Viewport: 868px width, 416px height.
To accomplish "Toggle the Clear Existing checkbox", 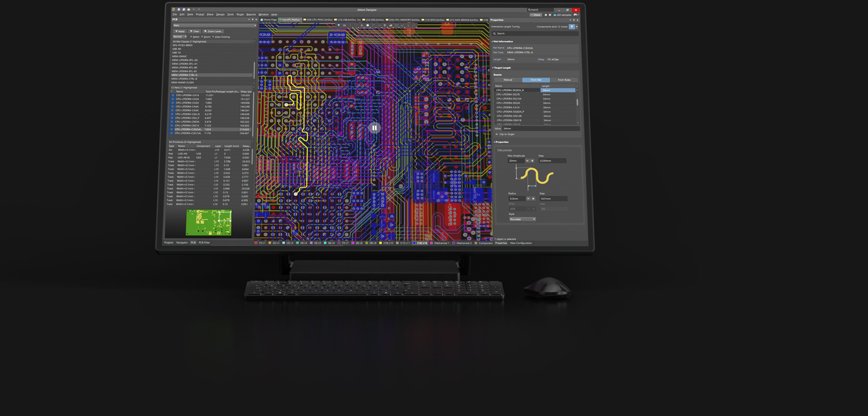I will pos(213,37).
